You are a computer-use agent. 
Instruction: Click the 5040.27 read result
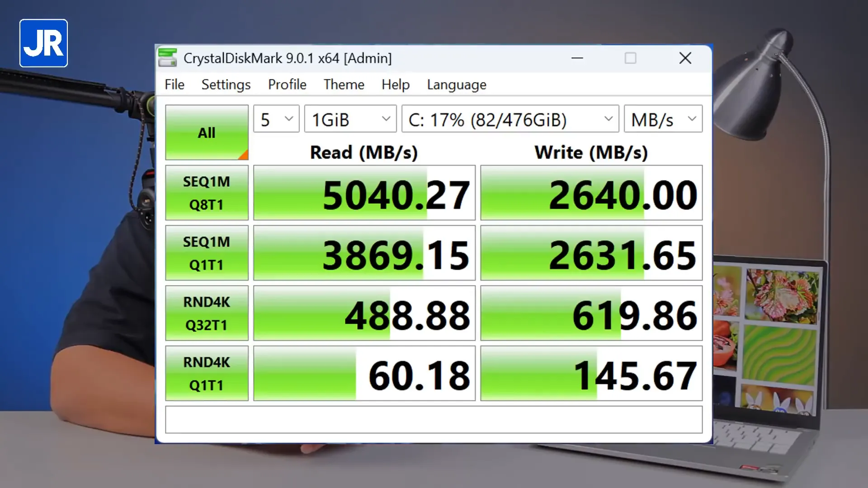(x=364, y=193)
